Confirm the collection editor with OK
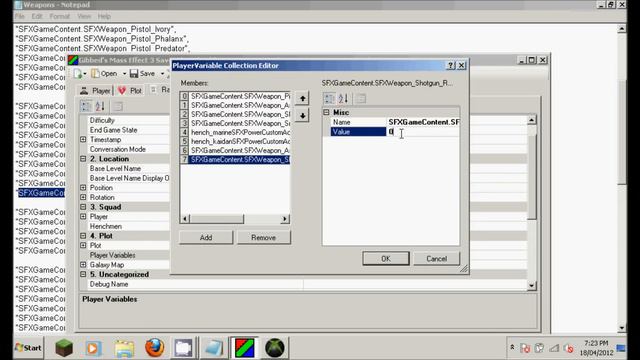The height and width of the screenshot is (360, 640). tap(386, 259)
